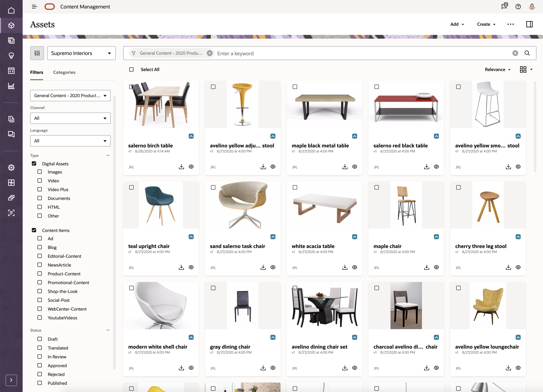Viewport: 543px width, 392px height.
Task: Open Home from the left navigation sidebar
Action: 11,10
